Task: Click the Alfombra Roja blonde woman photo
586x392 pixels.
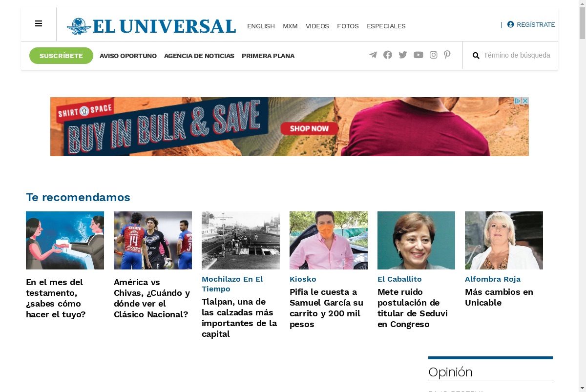Action: (x=504, y=240)
